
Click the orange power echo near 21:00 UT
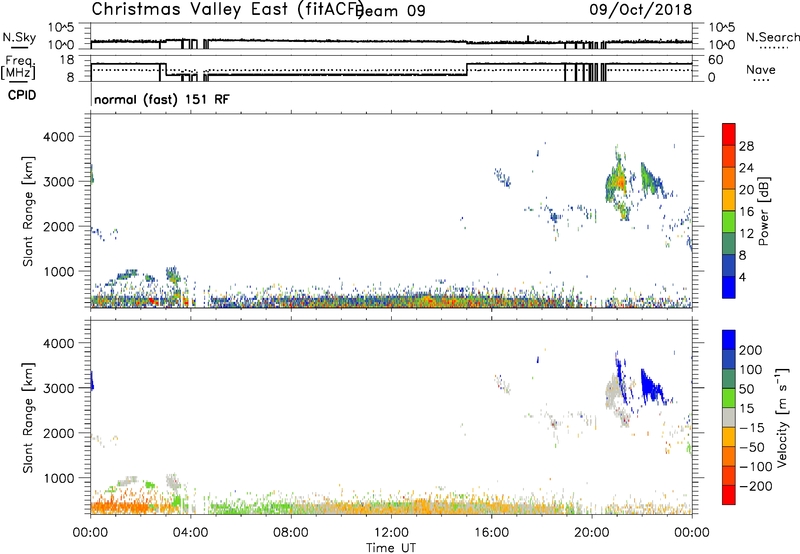620,181
